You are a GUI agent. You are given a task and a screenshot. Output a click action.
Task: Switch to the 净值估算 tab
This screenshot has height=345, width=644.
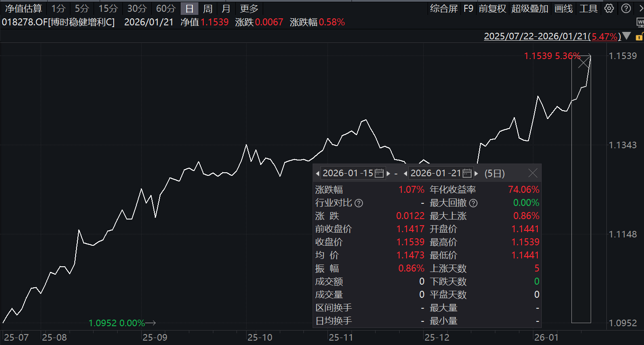(24, 8)
